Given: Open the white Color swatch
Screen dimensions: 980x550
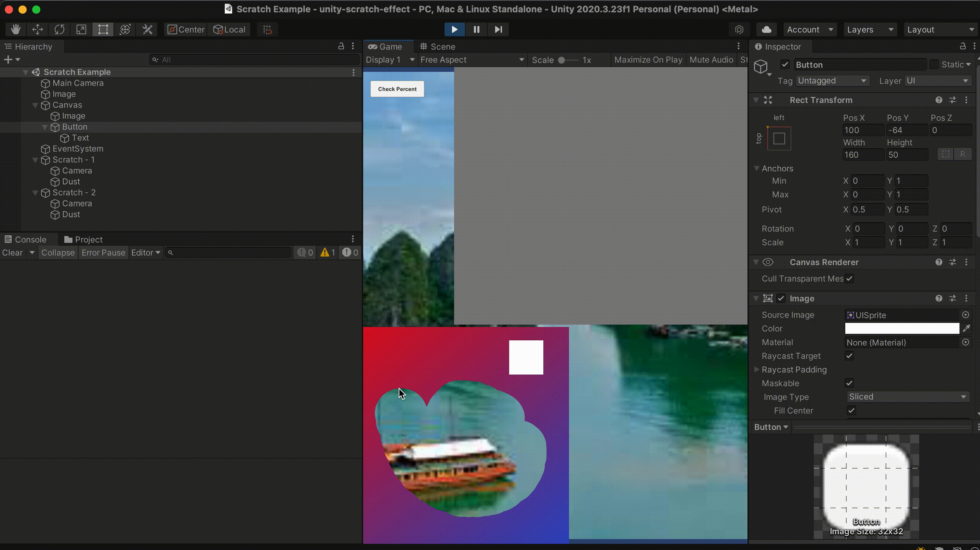Looking at the screenshot, I should tap(902, 328).
